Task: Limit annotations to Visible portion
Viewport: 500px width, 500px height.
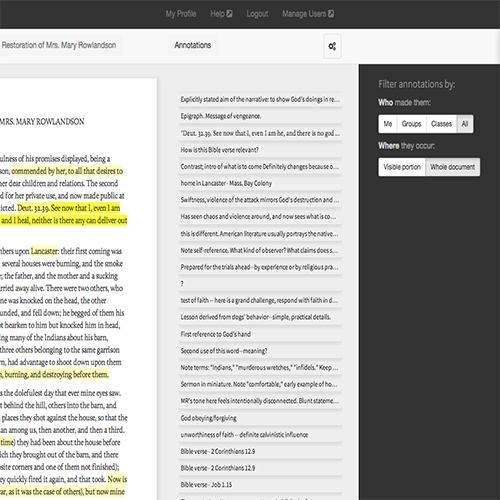Action: (402, 167)
